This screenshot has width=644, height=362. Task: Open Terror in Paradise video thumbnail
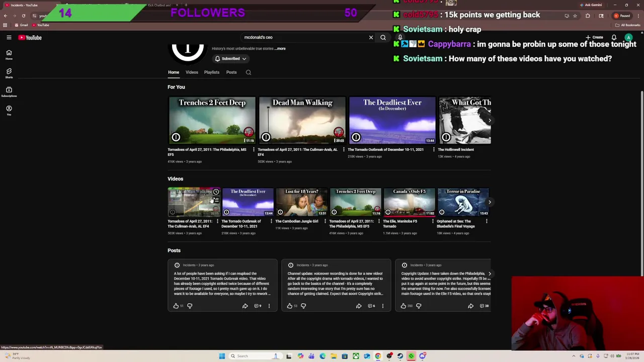(x=463, y=202)
